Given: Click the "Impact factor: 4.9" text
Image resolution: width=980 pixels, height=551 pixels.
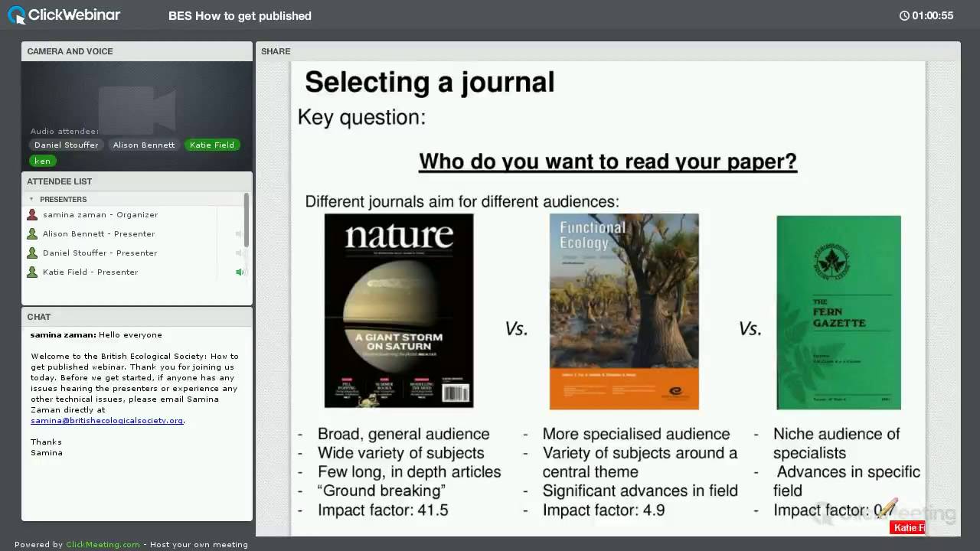Looking at the screenshot, I should [x=604, y=510].
